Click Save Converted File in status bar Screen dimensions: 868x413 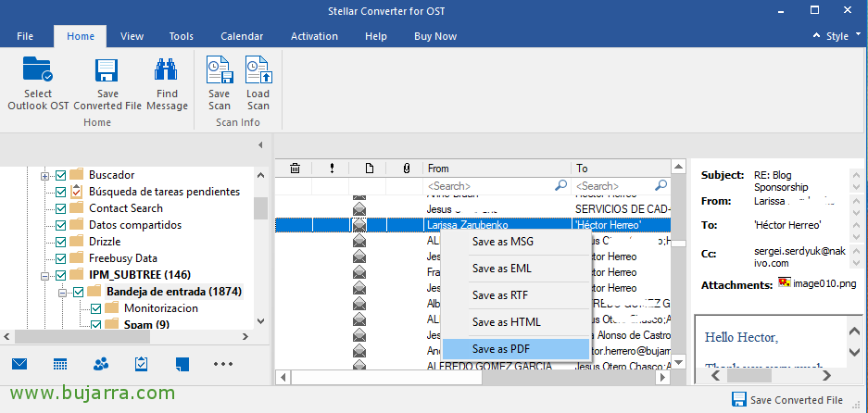point(787,400)
